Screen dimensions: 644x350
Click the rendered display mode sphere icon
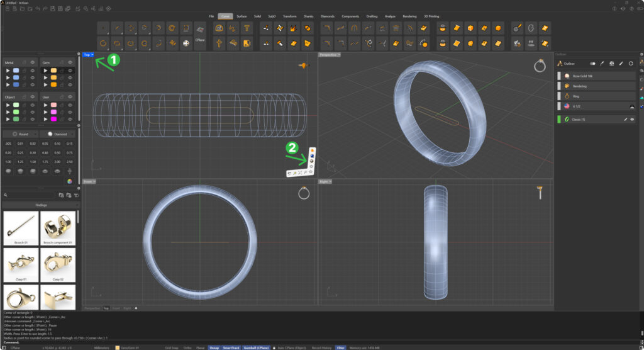click(312, 162)
